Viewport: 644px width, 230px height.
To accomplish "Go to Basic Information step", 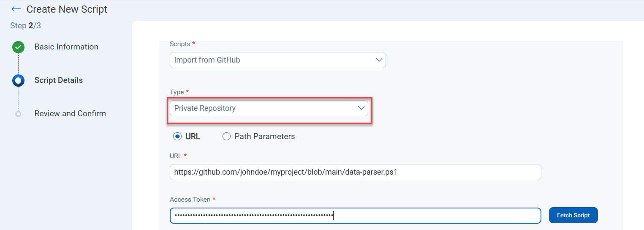I will 66,47.
